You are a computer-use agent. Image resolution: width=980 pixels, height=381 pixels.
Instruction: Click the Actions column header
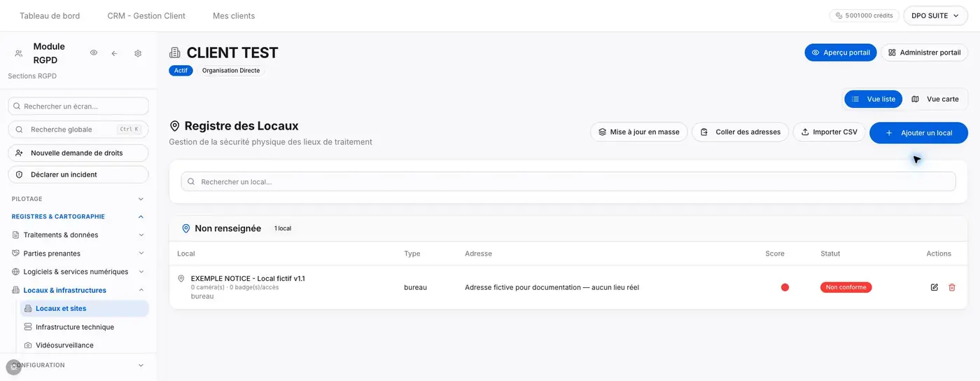pos(939,254)
